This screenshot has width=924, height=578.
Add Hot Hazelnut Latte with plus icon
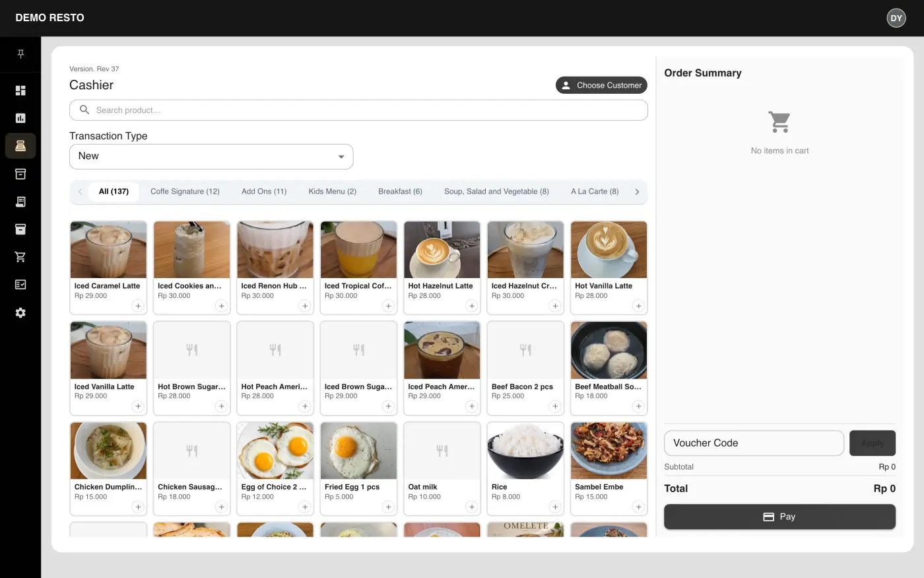[x=472, y=306]
